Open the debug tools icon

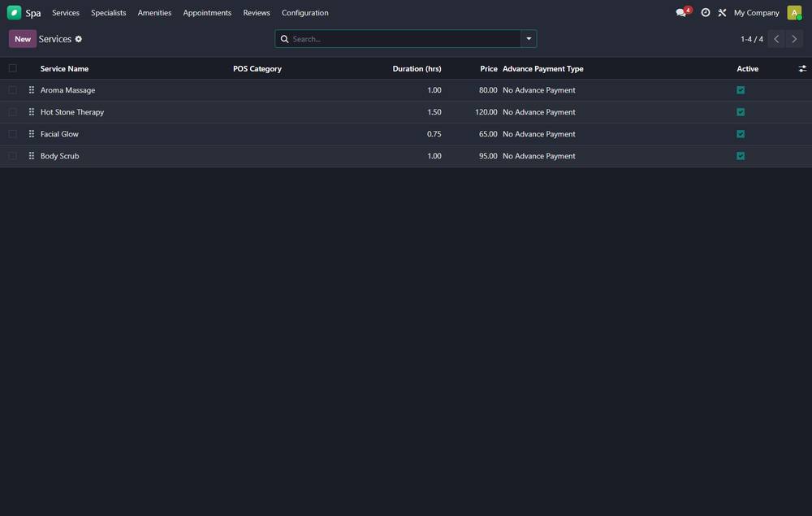click(x=722, y=12)
